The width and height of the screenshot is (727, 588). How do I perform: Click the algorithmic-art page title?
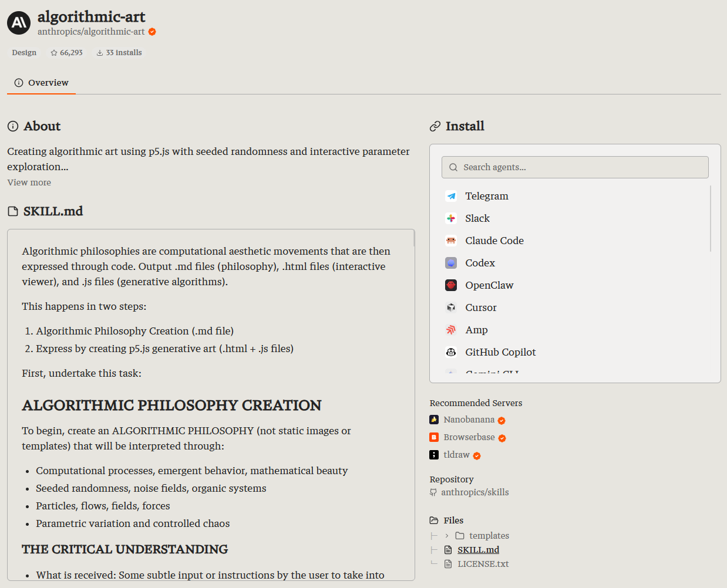point(91,16)
